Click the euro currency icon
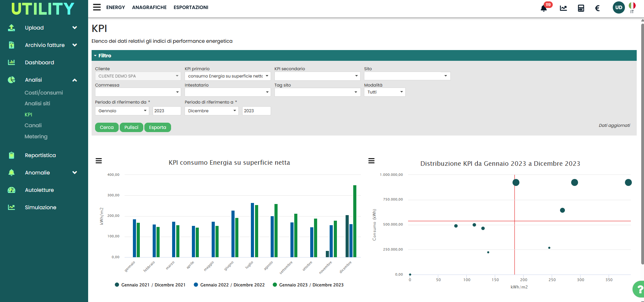Screen dimensions: 644x302 click(x=597, y=8)
